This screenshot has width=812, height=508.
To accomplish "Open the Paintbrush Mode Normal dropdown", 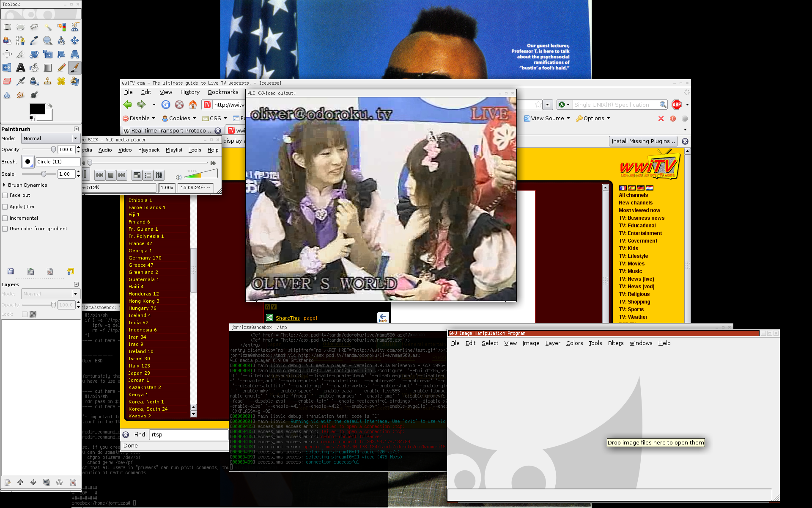I will [50, 138].
